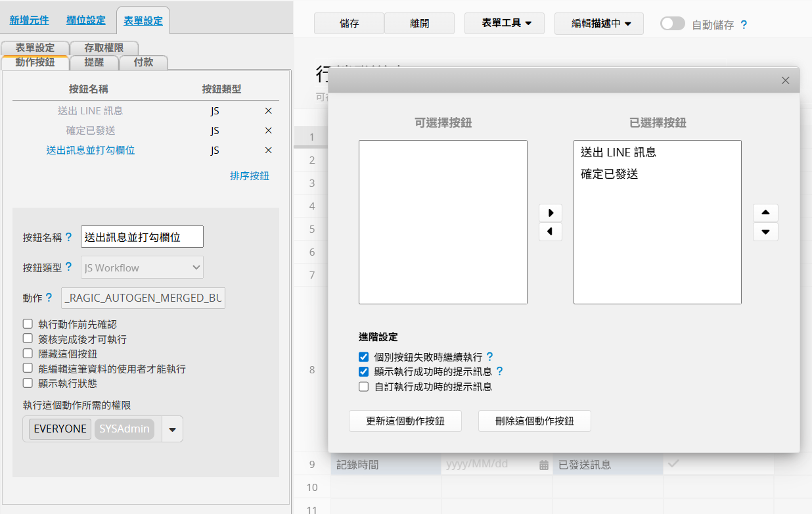The width and height of the screenshot is (812, 514).
Task: Click the 按鈕名稱 text input field
Action: click(142, 237)
